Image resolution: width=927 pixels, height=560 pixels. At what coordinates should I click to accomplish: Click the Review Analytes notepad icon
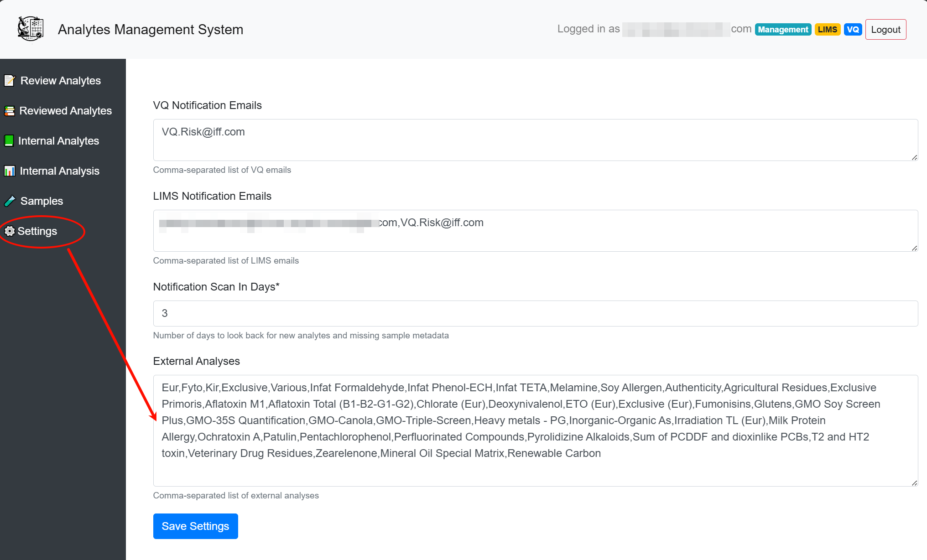coord(10,81)
